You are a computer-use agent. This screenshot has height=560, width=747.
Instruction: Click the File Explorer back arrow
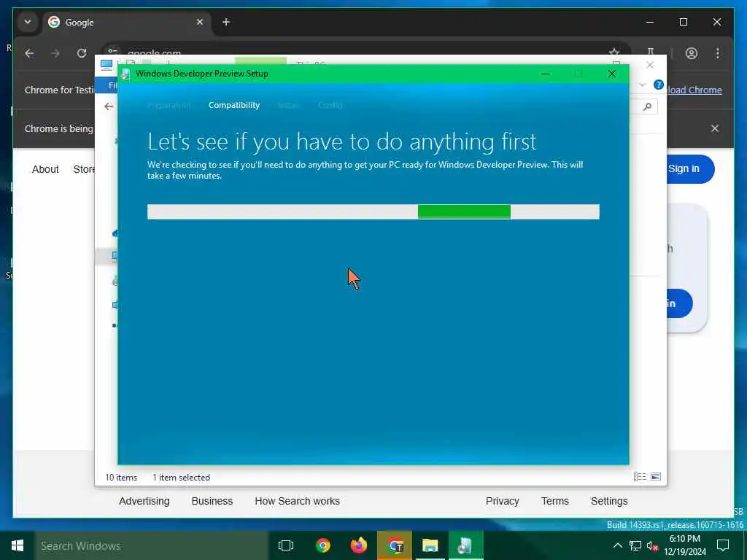(x=109, y=106)
